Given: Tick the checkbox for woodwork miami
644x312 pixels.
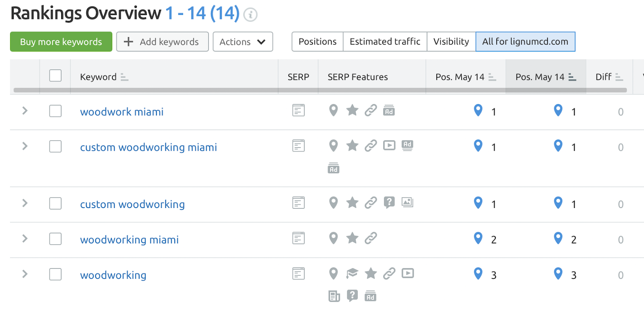Looking at the screenshot, I should pos(56,111).
